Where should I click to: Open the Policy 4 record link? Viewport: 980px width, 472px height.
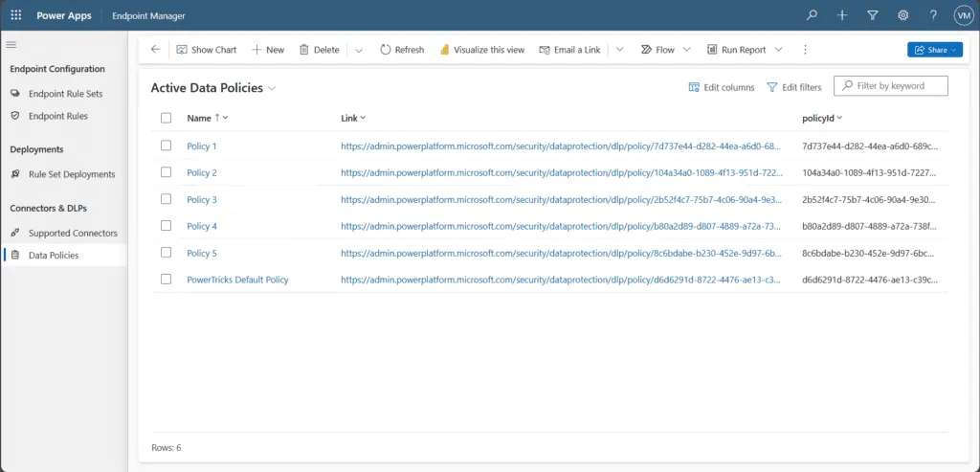click(202, 226)
